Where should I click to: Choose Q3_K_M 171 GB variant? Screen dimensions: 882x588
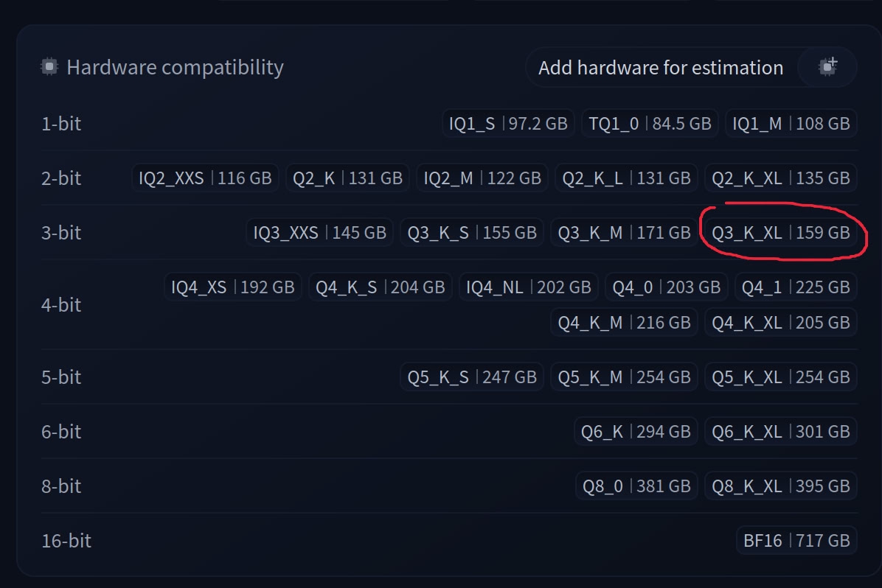point(624,232)
